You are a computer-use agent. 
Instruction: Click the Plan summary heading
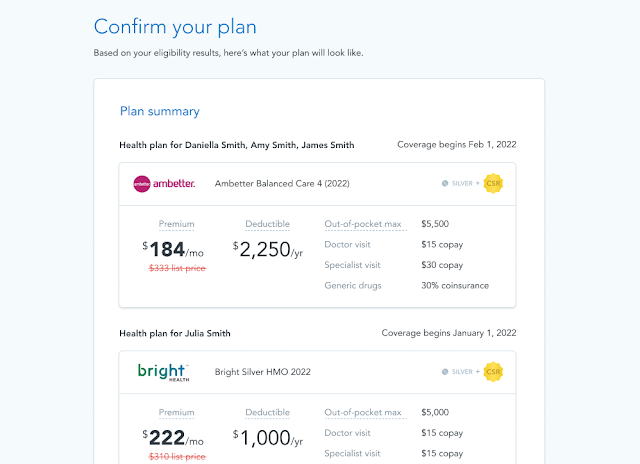click(159, 111)
